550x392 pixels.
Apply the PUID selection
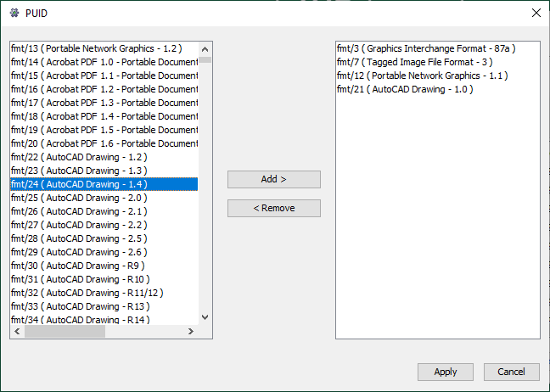point(445,372)
